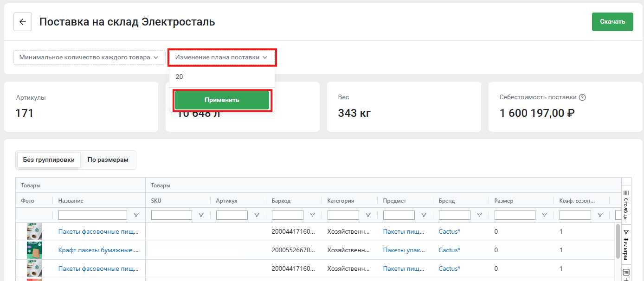Focus the Предмет filter text box
644x281 pixels.
pyautogui.click(x=399, y=215)
